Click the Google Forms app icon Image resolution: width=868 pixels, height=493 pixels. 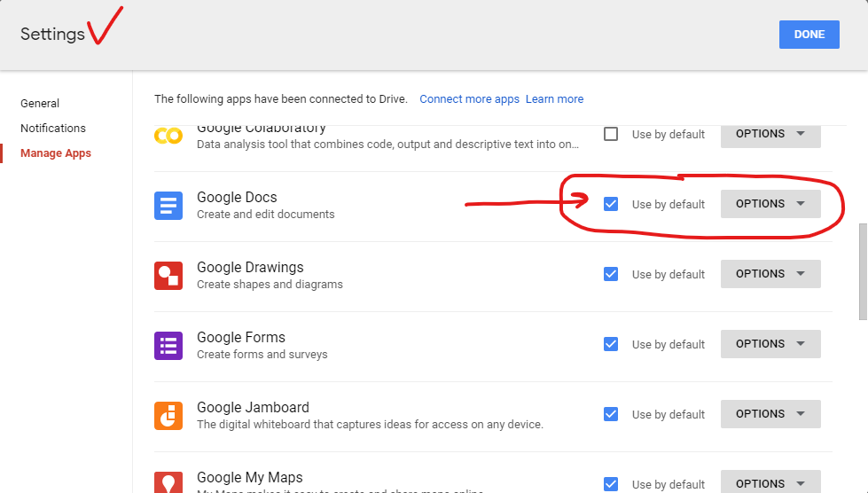tap(168, 346)
